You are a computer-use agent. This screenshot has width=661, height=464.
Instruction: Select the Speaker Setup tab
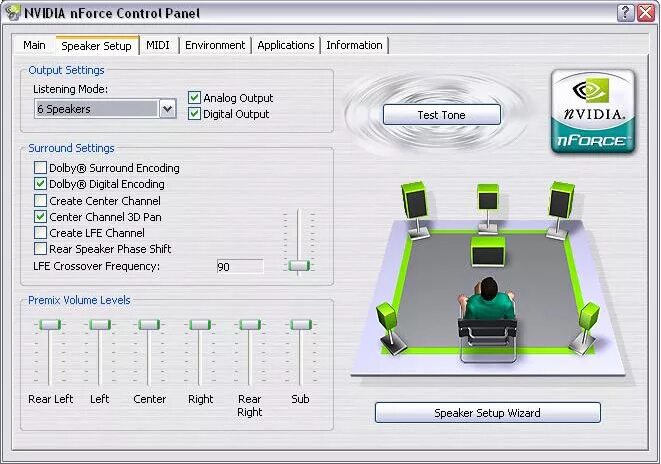point(97,46)
